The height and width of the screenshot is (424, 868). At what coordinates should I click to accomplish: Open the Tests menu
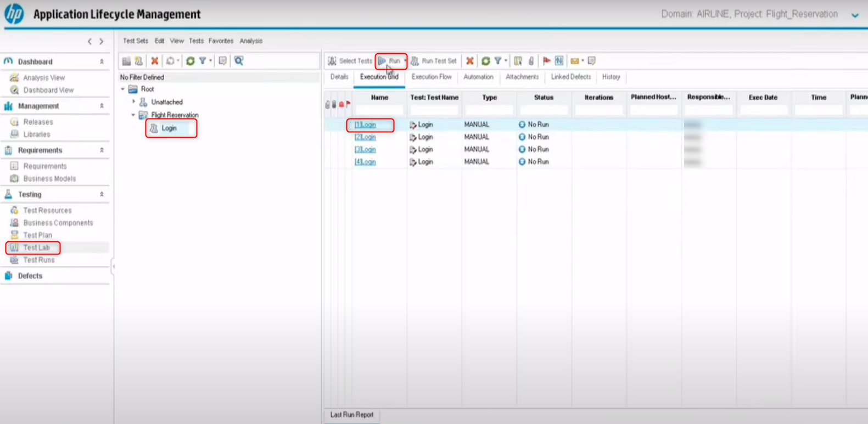point(196,41)
